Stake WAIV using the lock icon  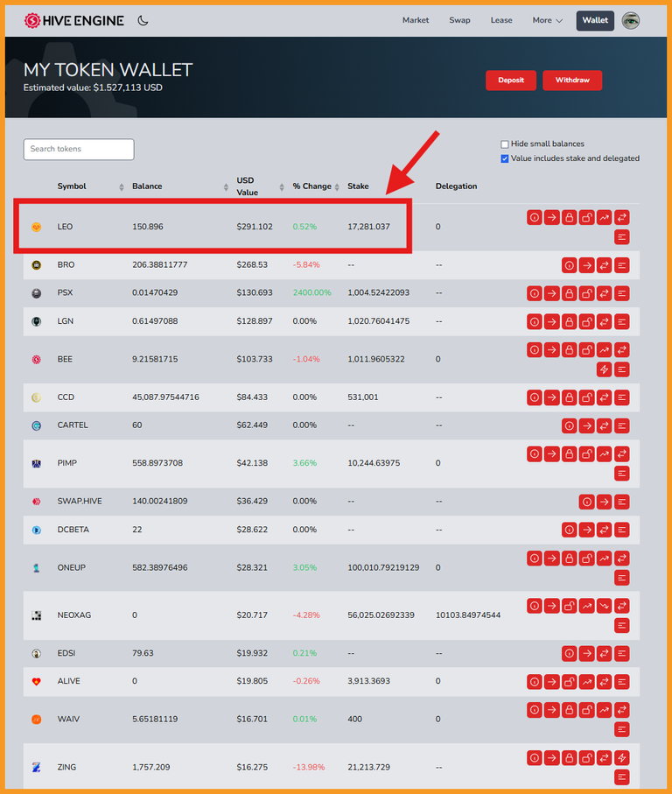(570, 711)
